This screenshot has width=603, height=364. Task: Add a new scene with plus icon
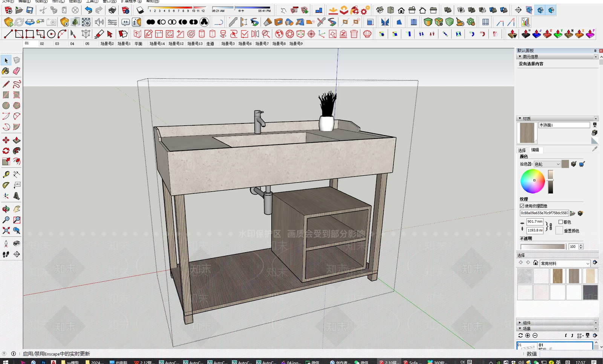point(528,335)
